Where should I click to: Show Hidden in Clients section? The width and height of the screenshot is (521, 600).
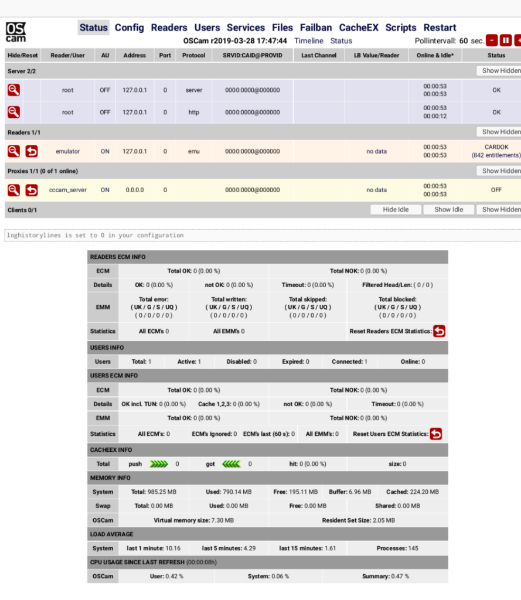499,209
